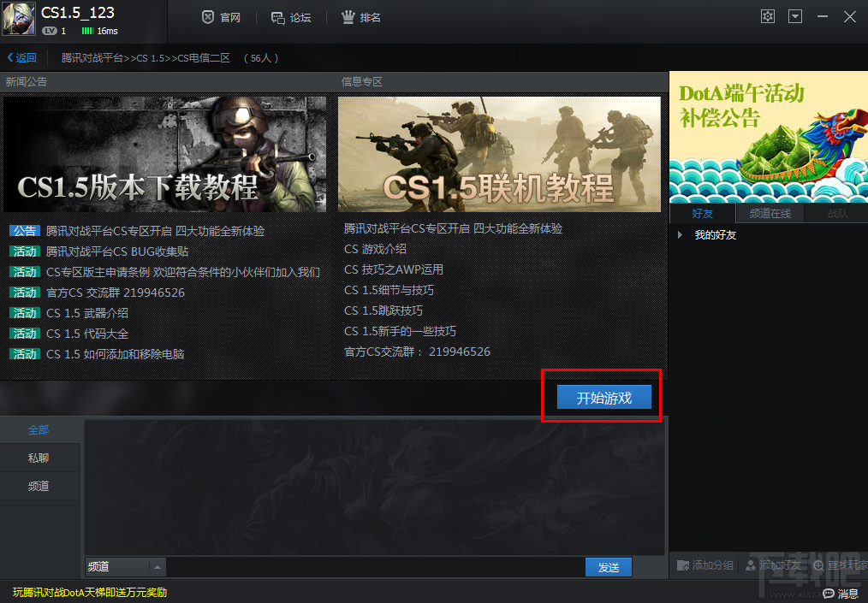Click the user avatar picture
The image size is (868, 603).
point(19,19)
